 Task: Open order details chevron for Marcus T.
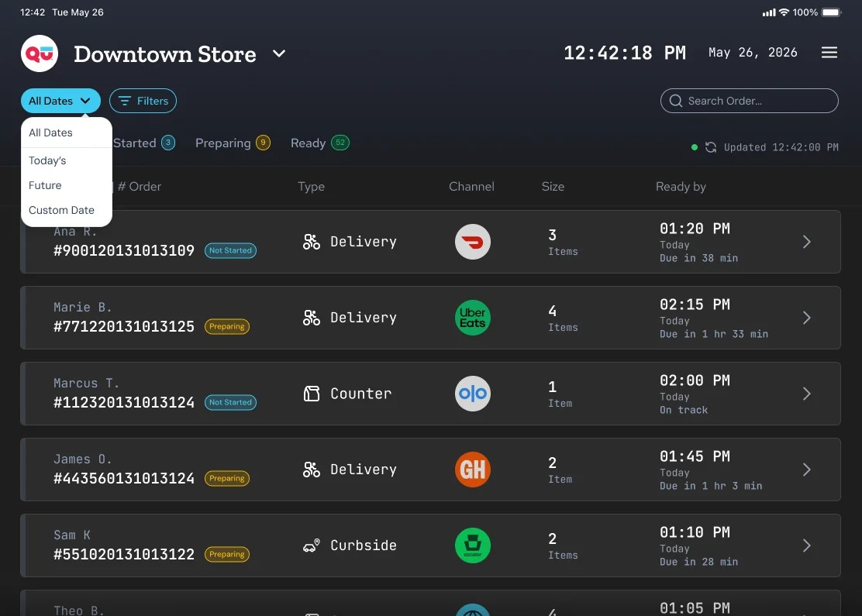[x=806, y=394]
